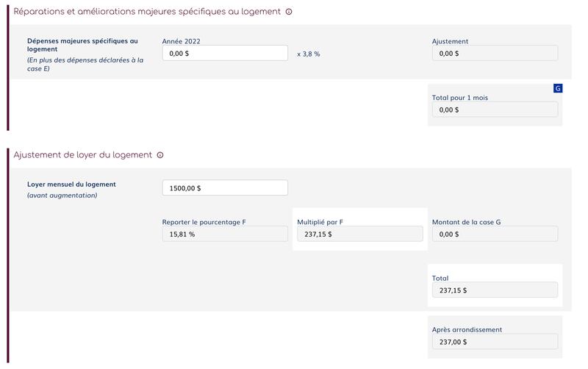The width and height of the screenshot is (588, 369).
Task: Select the Après arrondissement 237,00 $ field
Action: (x=495, y=342)
